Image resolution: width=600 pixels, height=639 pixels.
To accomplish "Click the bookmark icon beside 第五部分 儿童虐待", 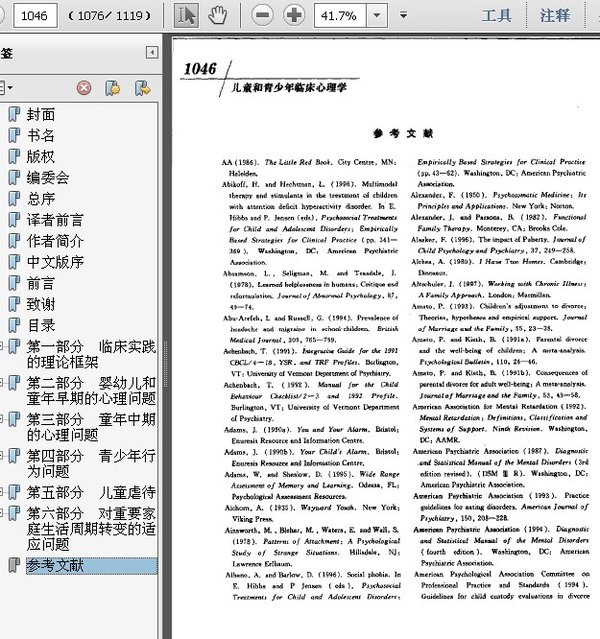I will tap(14, 492).
